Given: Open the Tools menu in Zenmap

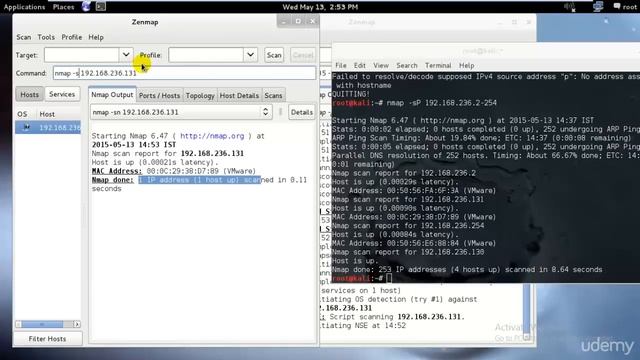Looking at the screenshot, I should tap(46, 37).
